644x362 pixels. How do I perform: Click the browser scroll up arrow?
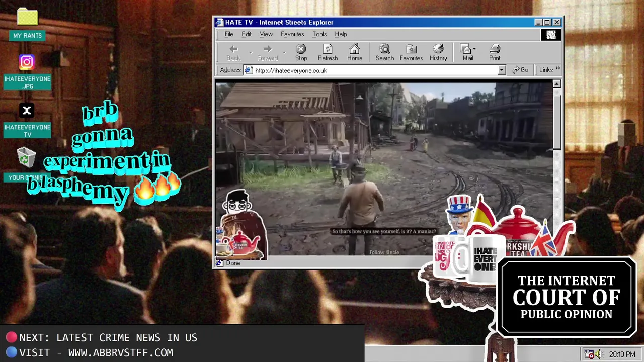click(556, 84)
